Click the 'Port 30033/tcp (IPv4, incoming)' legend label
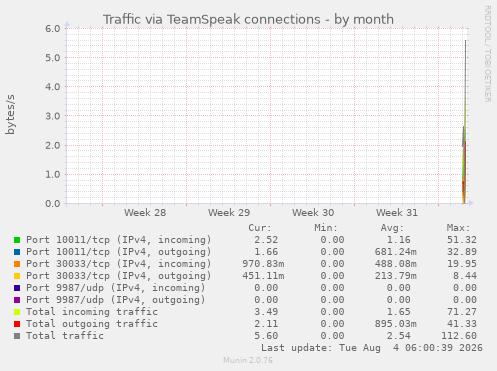Screen dimensions: 497x371 pos(119,264)
